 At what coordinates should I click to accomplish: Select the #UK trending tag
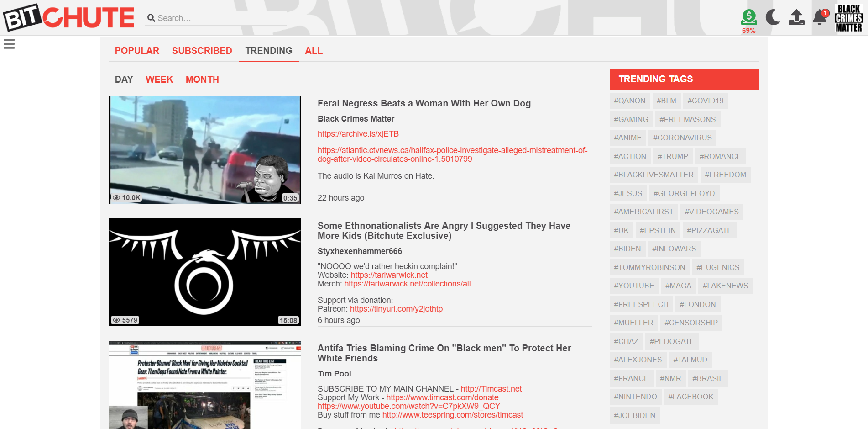[622, 230]
